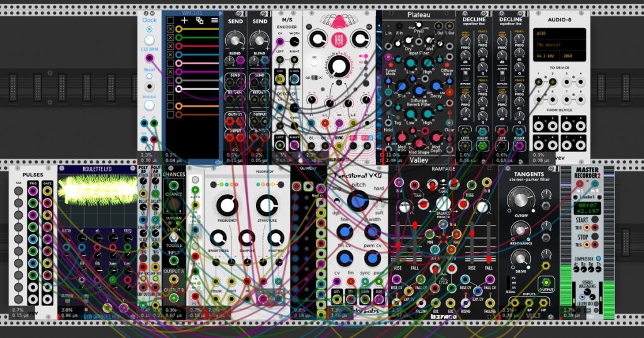Viewport: 644px width, 338px height.
Task: Open the 44.1 kHz sample rate selector
Action: tap(547, 56)
